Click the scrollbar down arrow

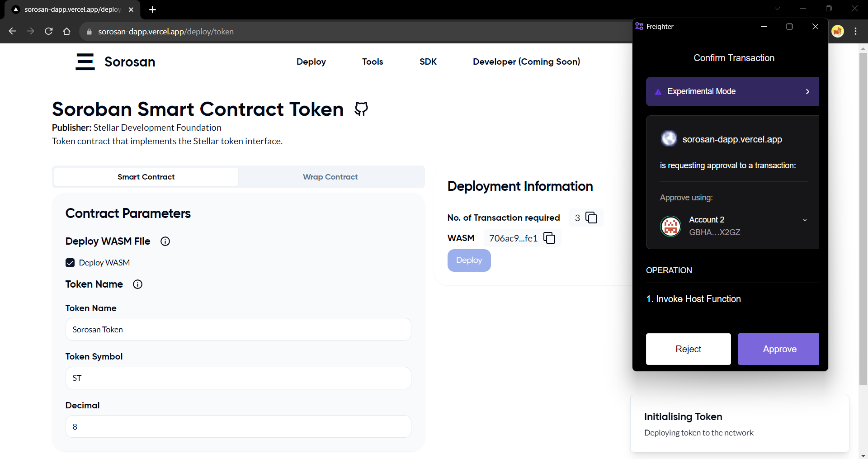[x=863, y=455]
